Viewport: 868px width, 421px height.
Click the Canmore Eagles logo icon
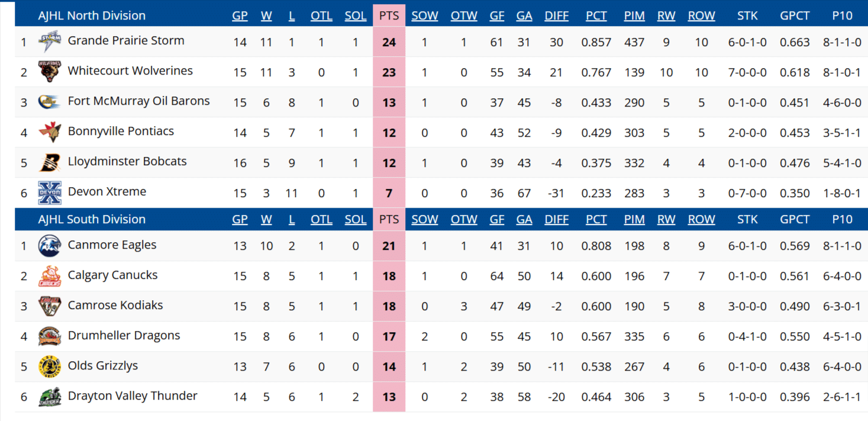(49, 246)
